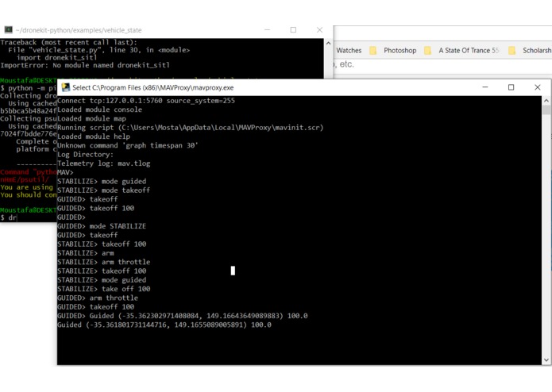552x392 pixels.
Task: Click the mavproxy.exe window title text
Action: (x=152, y=87)
